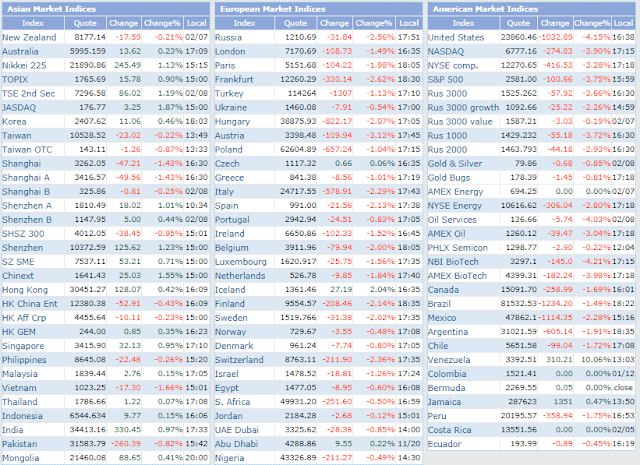This screenshot has width=640, height=465.
Task: Open the Rus 3000 growth index link
Action: pos(463,108)
